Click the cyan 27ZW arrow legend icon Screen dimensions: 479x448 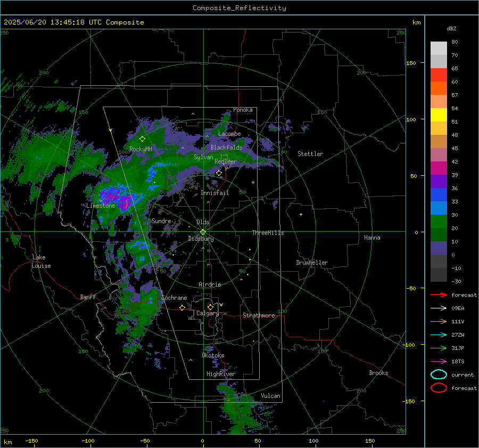439,335
